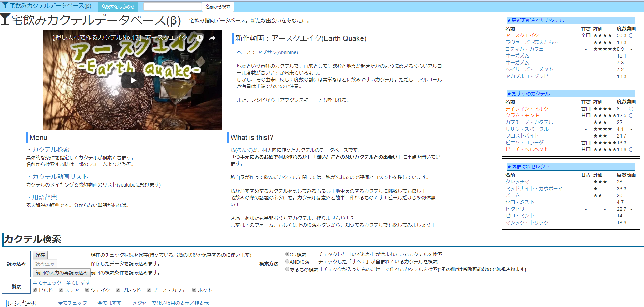Uncheck the シェイク checkbox
Screen dimensions: 644x307
click(87, 290)
